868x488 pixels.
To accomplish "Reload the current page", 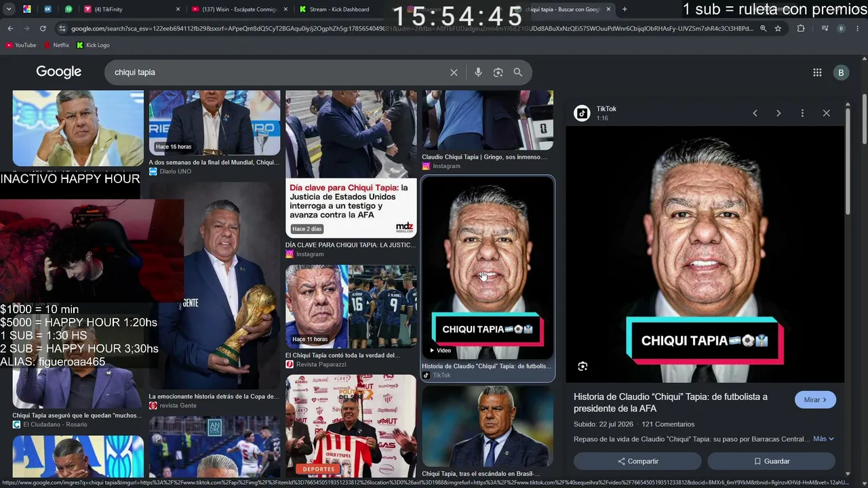I will 43,28.
